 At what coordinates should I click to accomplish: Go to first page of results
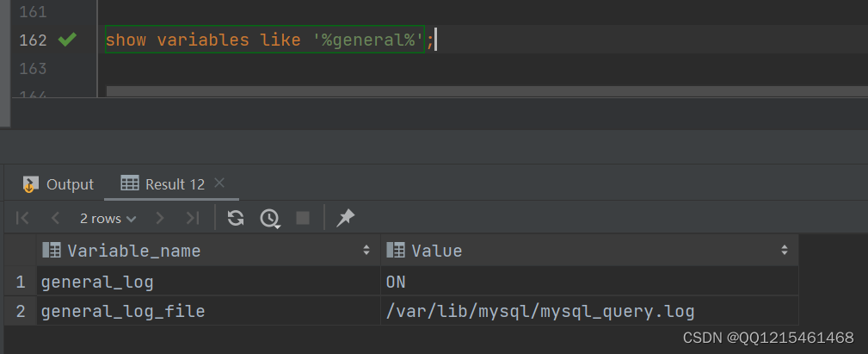click(22, 218)
